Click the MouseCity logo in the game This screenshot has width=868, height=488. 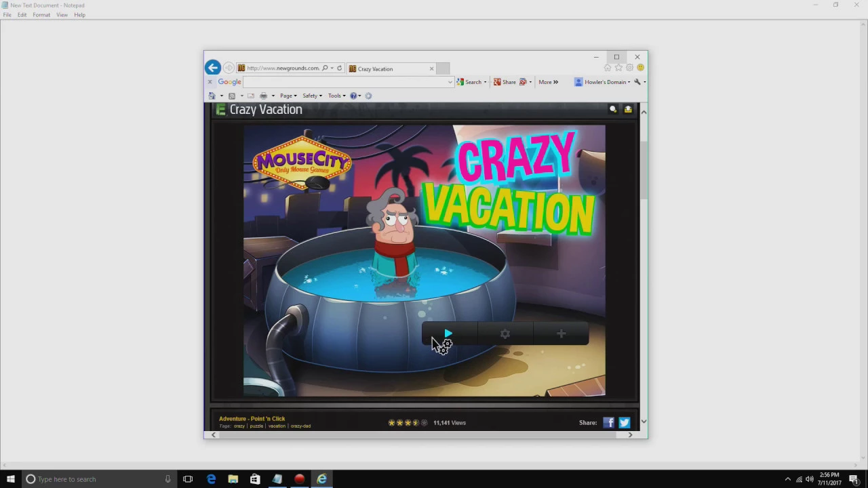pyautogui.click(x=302, y=163)
